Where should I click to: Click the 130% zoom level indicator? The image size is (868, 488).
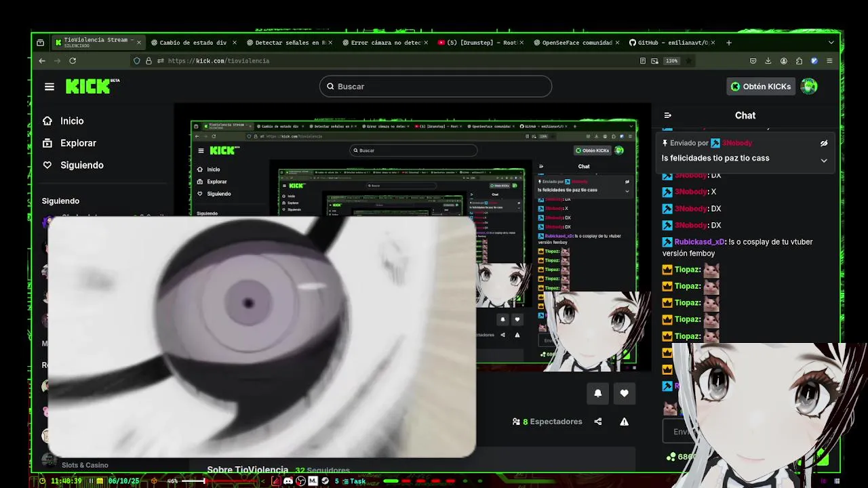click(671, 61)
